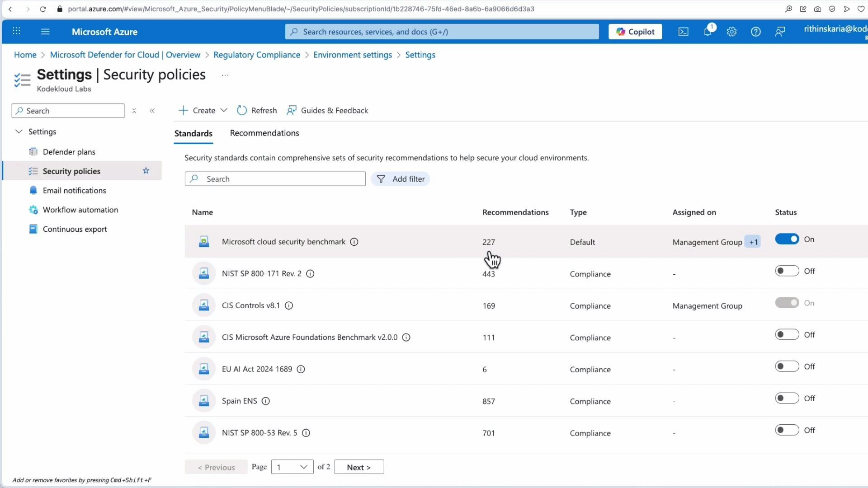Select Continuous export in the sidebar
Image resolution: width=868 pixels, height=488 pixels.
[75, 229]
